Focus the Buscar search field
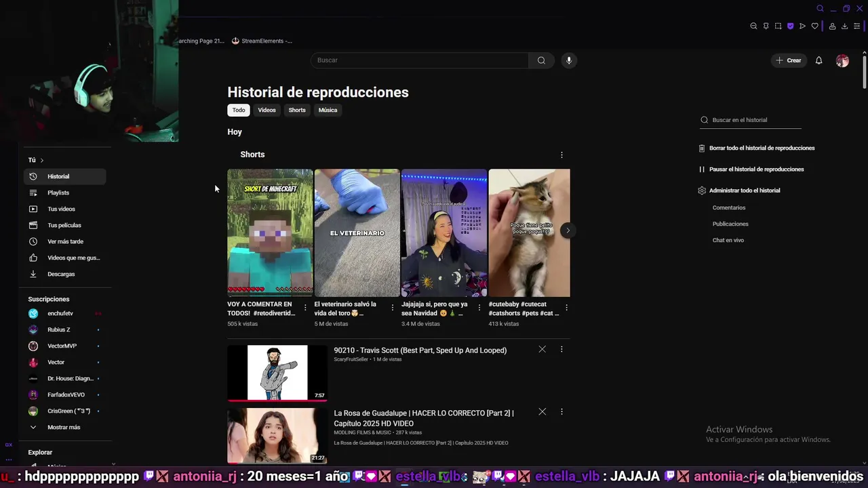The height and width of the screenshot is (488, 868). click(x=419, y=60)
